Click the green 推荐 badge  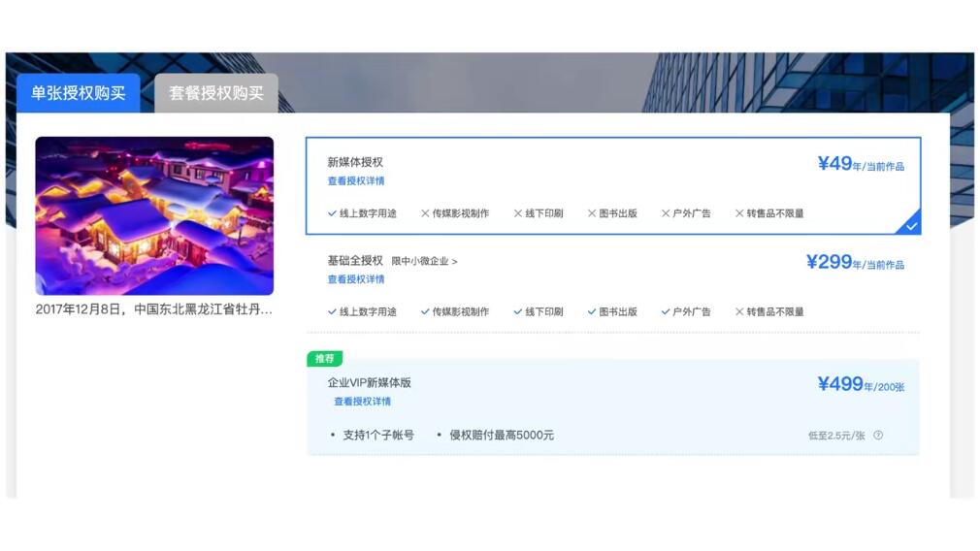pos(324,359)
